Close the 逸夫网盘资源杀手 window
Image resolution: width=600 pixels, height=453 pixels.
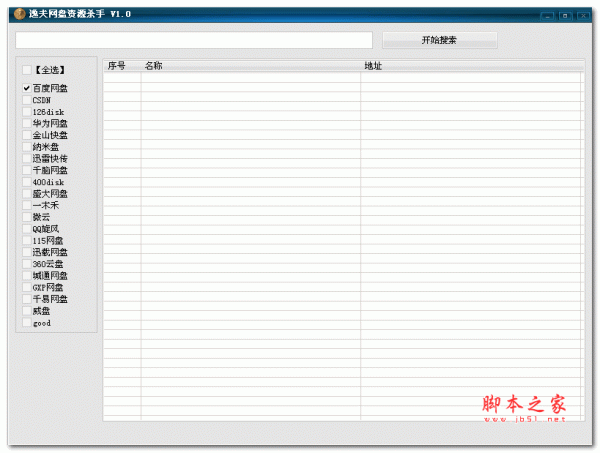coord(583,16)
